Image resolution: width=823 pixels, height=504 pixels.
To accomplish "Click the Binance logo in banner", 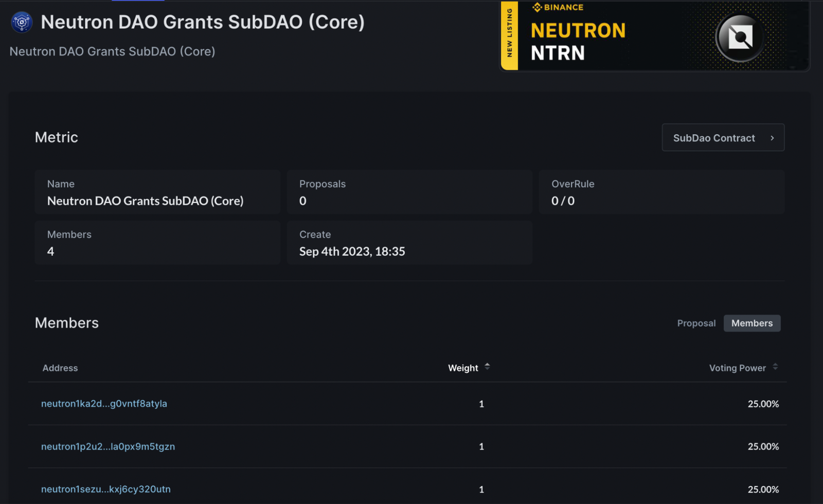I will tap(558, 7).
